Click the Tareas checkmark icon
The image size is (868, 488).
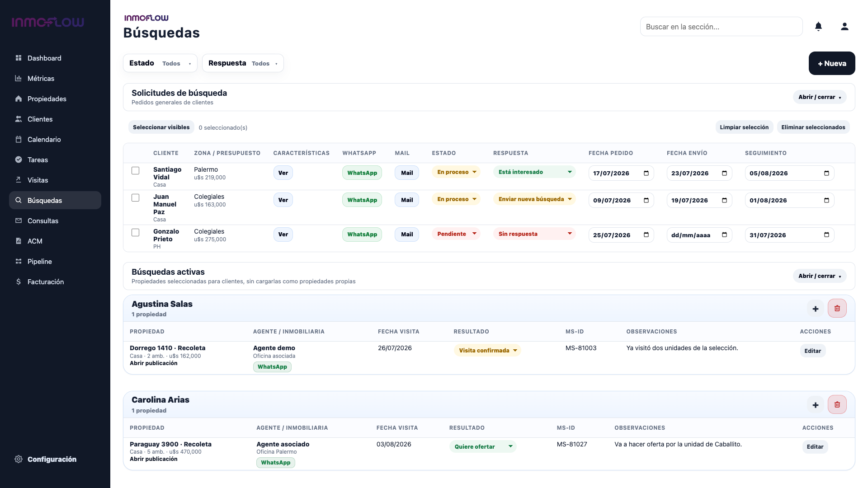[x=19, y=160]
